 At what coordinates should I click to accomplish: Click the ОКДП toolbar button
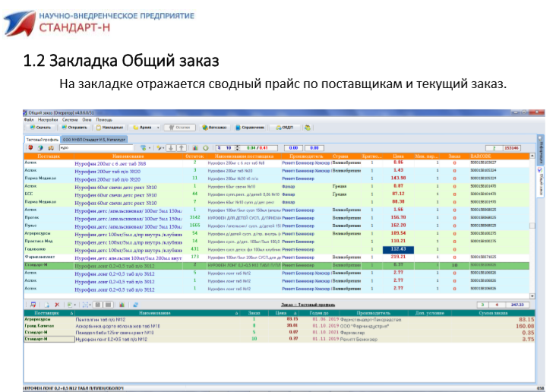285,128
